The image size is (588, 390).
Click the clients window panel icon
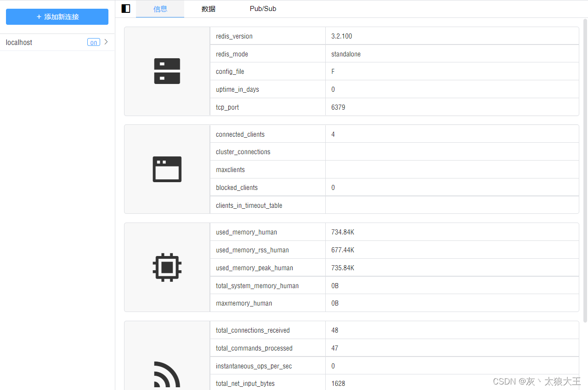167,169
